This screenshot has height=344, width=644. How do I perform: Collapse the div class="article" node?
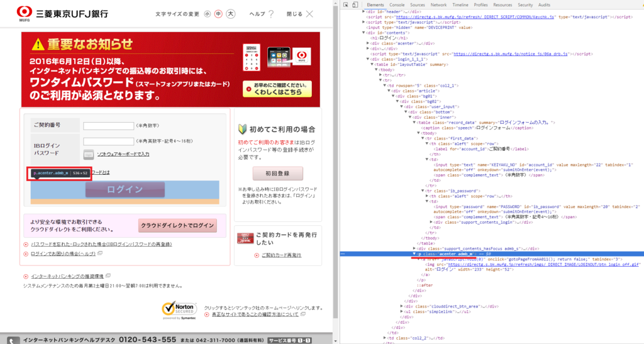click(389, 91)
